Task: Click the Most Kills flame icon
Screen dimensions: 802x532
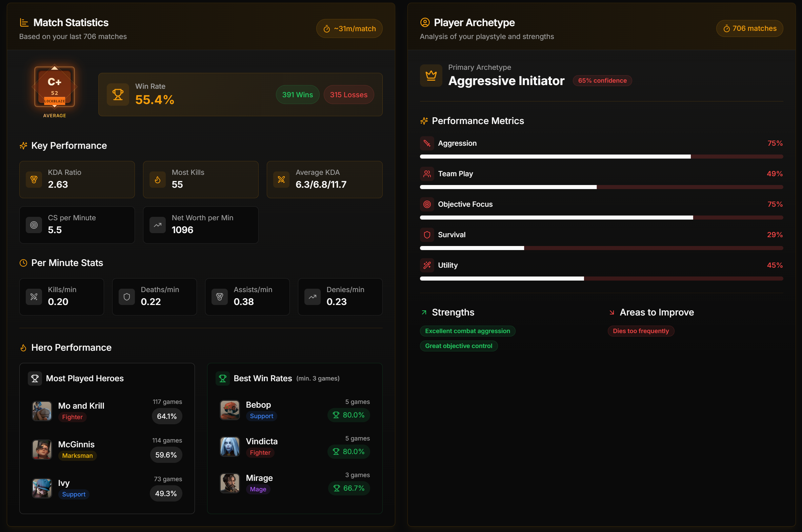Action: click(158, 180)
